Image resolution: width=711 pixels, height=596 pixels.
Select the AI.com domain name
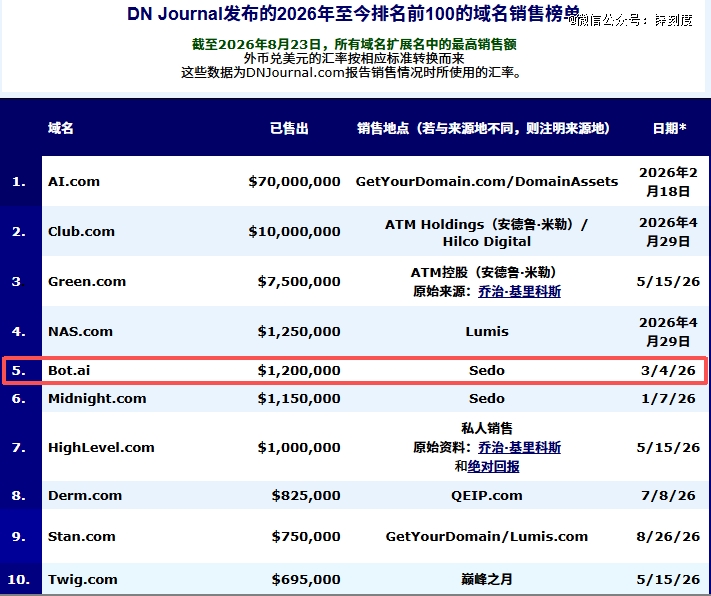pyautogui.click(x=74, y=181)
